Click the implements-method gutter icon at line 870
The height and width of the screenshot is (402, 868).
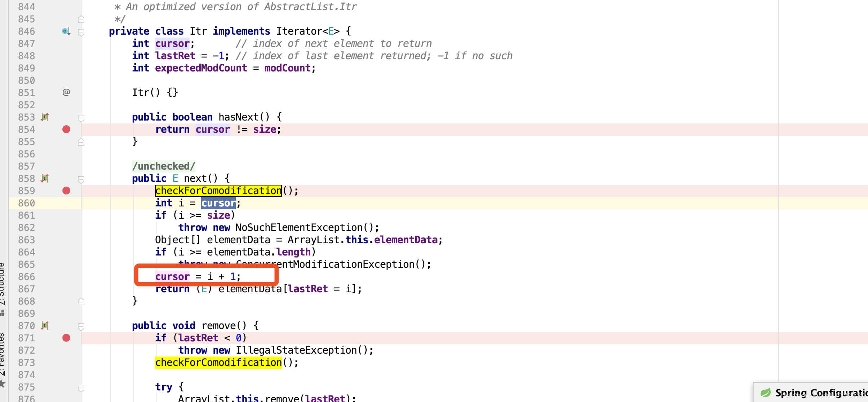pyautogui.click(x=45, y=325)
